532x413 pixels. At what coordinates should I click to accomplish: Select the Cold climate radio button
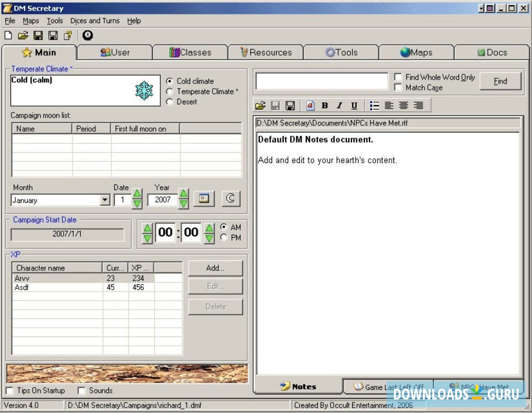190,81
